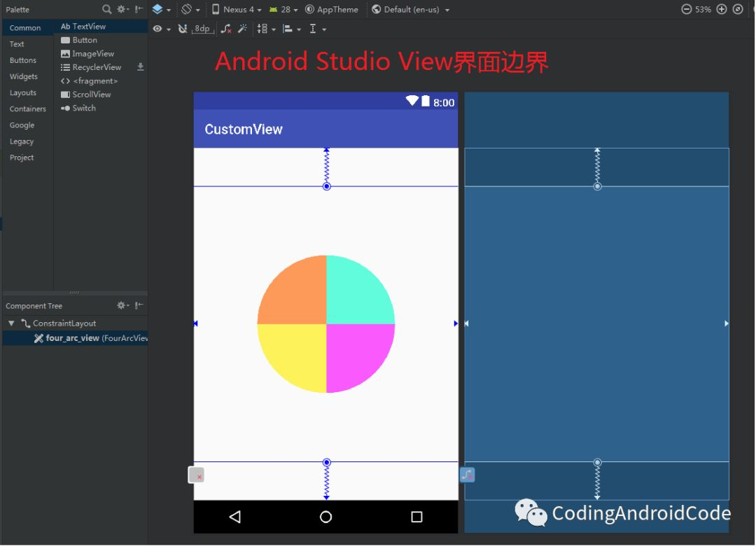Screen dimensions: 756x549
Task: Select top constraint handle in design view
Action: click(326, 187)
